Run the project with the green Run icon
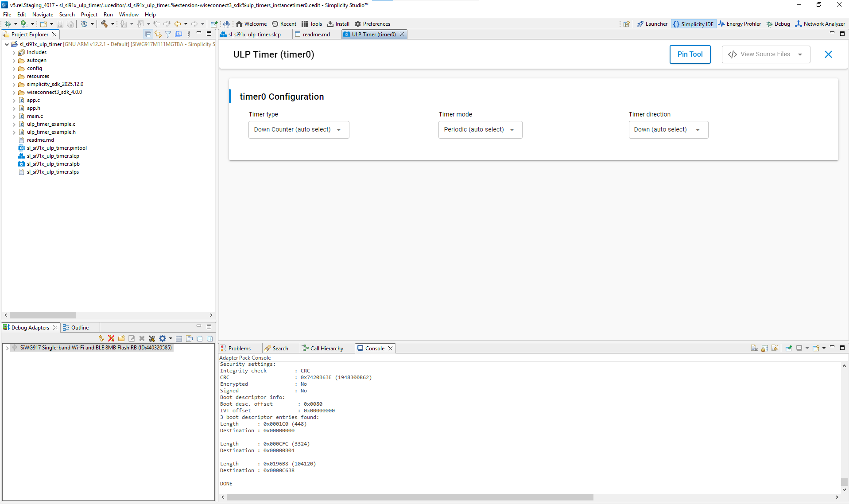Image resolution: width=849 pixels, height=504 pixels. tap(23, 23)
